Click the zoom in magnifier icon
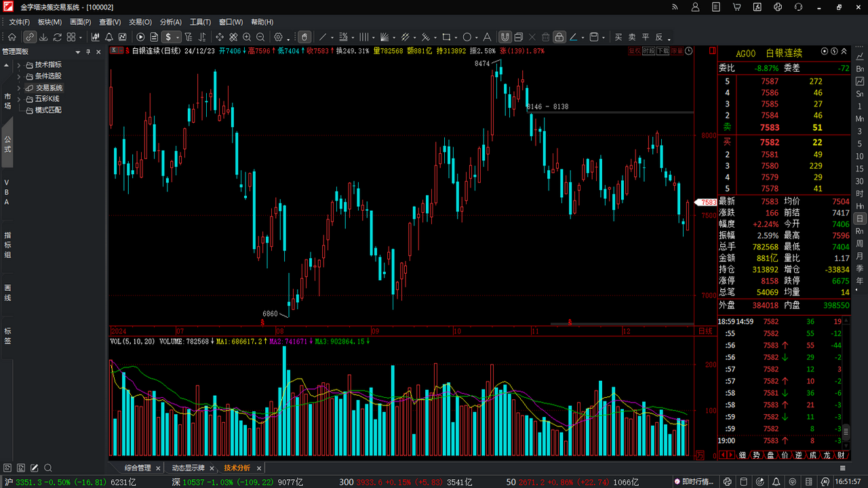The height and width of the screenshot is (488, 868). tap(247, 37)
